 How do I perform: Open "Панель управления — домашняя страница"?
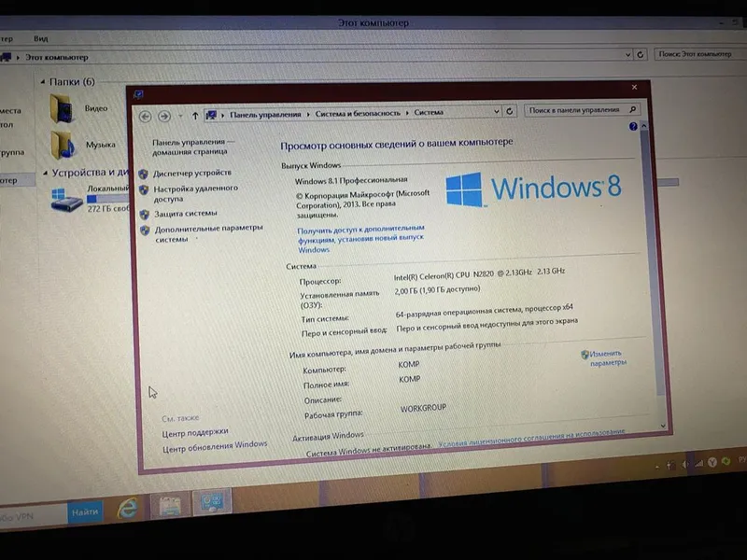[193, 147]
